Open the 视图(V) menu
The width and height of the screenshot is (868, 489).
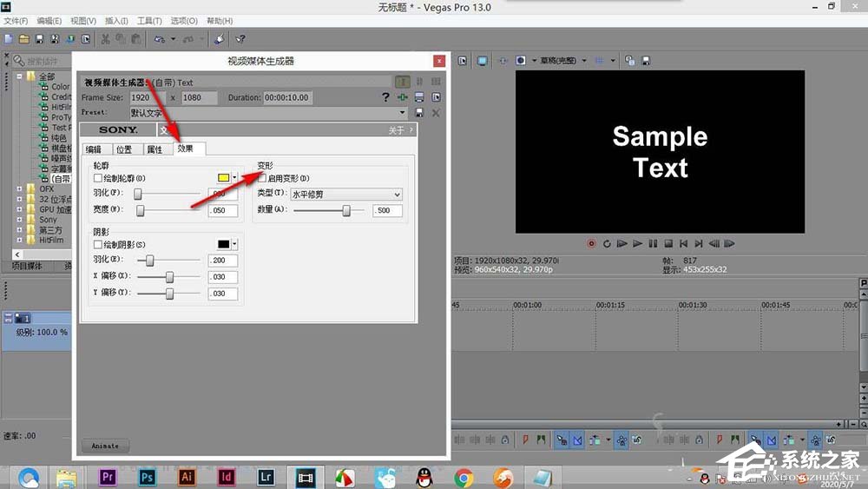[83, 21]
